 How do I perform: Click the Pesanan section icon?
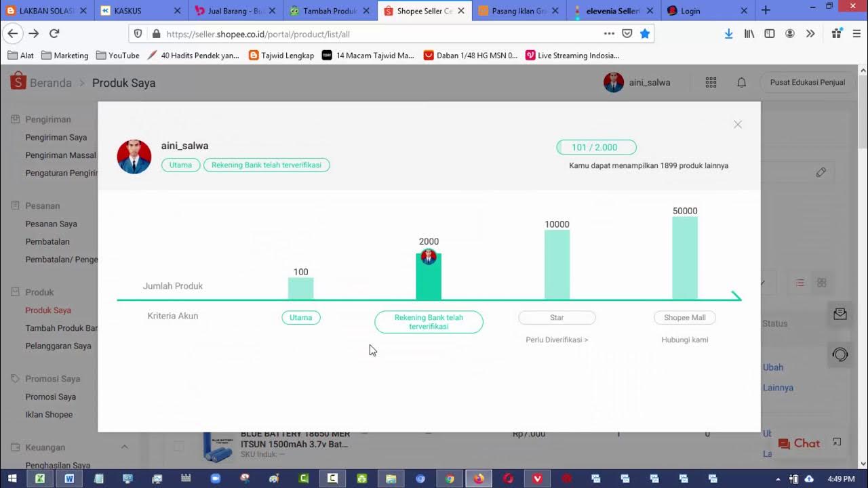coord(15,205)
